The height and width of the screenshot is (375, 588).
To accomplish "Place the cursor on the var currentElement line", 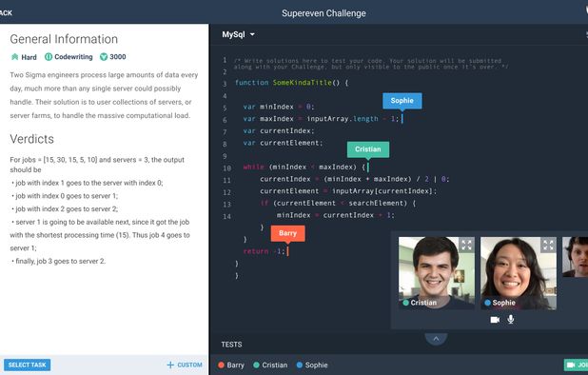I will click(x=283, y=143).
